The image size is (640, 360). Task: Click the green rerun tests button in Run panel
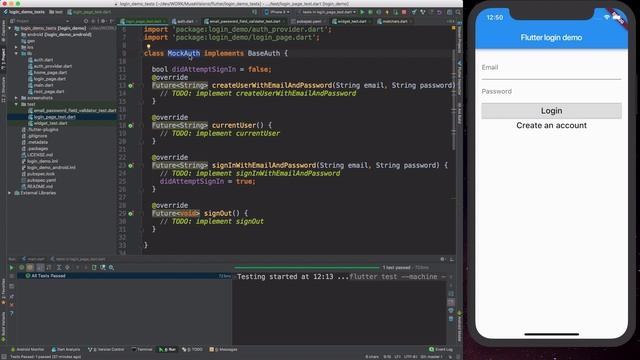pos(11,268)
